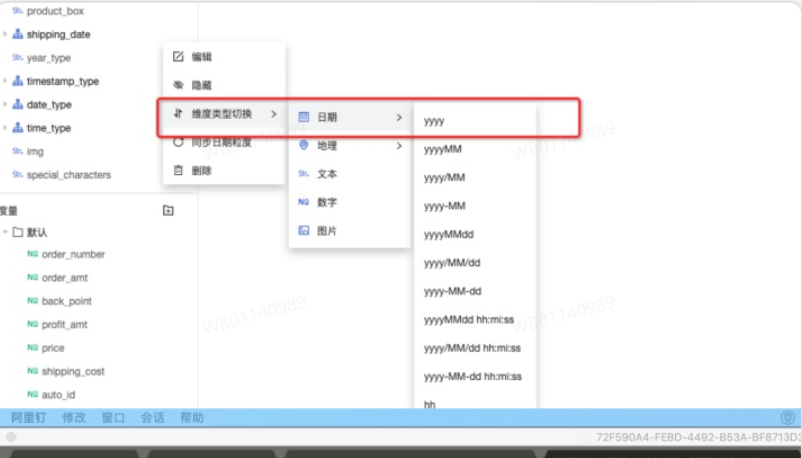
Task: Click the hierarchy icon beside shipping_date
Action: (18, 35)
